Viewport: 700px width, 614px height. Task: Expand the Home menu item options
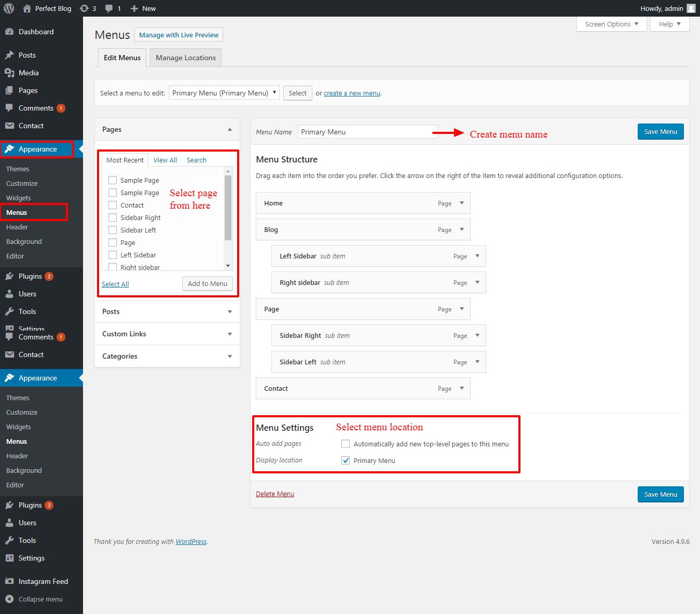tap(461, 203)
